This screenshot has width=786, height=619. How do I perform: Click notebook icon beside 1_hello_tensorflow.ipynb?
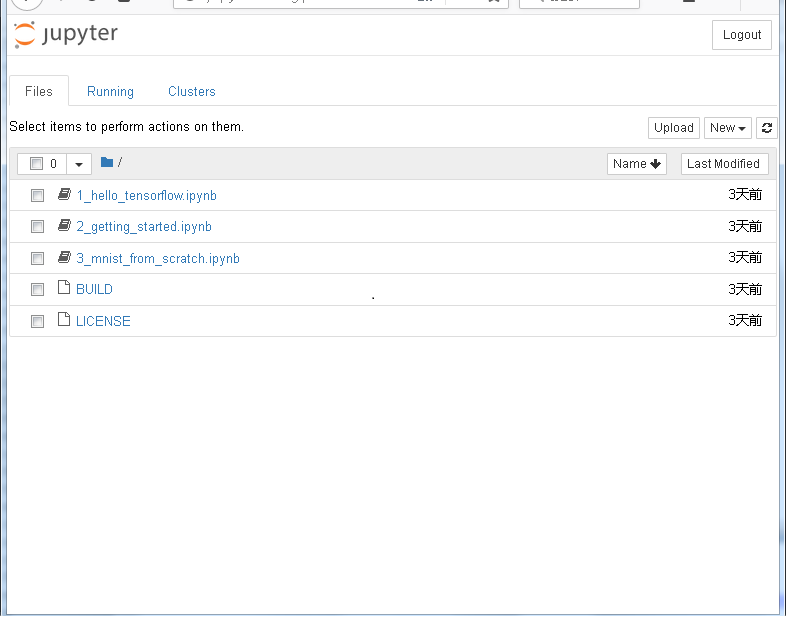click(x=64, y=194)
